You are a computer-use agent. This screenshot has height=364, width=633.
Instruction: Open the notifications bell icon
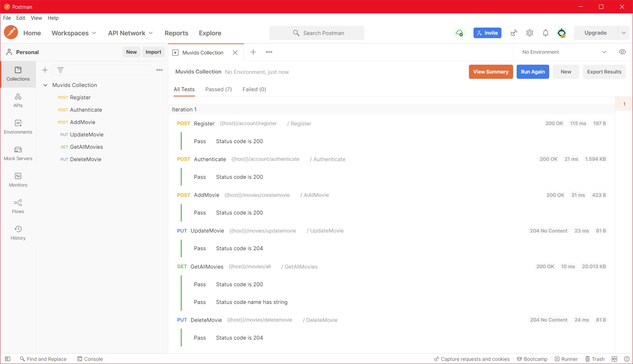tap(546, 33)
